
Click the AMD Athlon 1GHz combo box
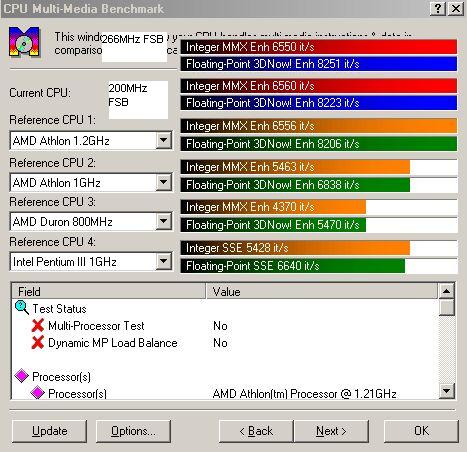[x=91, y=182]
